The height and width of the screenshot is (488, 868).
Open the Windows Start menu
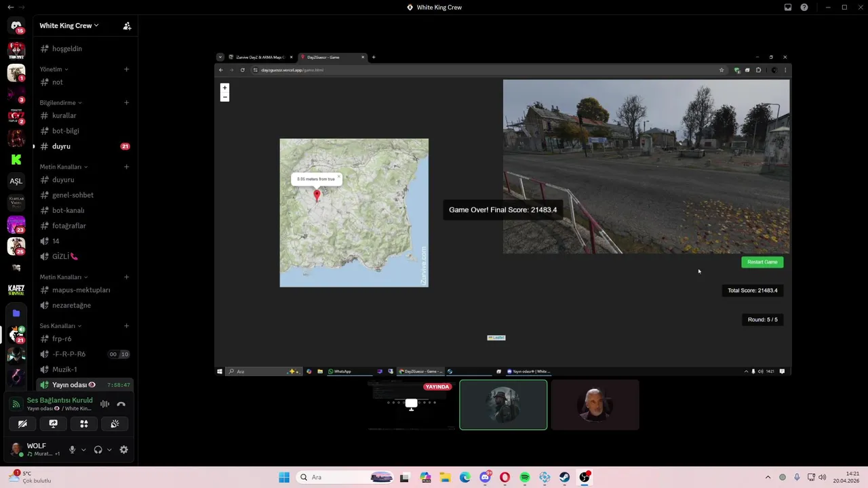283,477
